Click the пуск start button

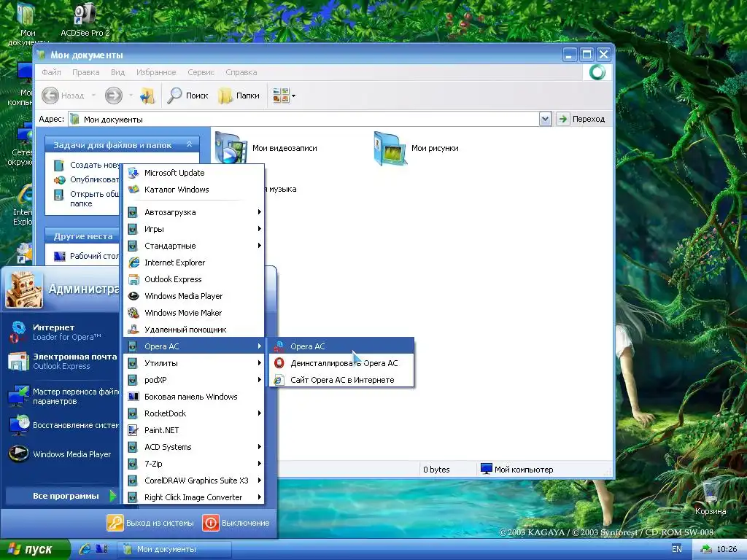coord(34,550)
